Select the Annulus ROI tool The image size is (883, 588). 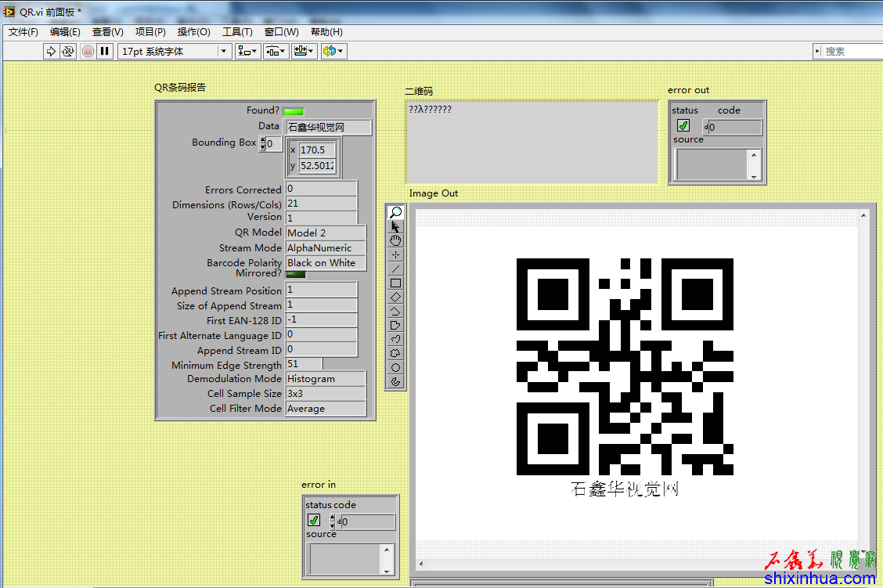pos(395,381)
